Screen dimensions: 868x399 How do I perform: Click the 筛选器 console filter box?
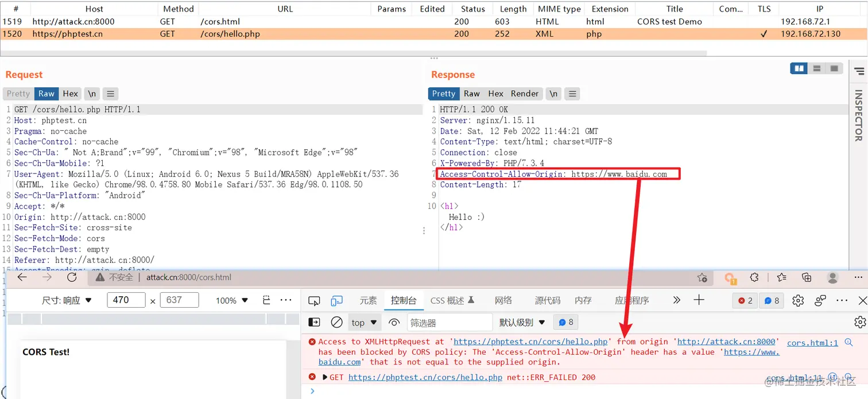point(449,323)
